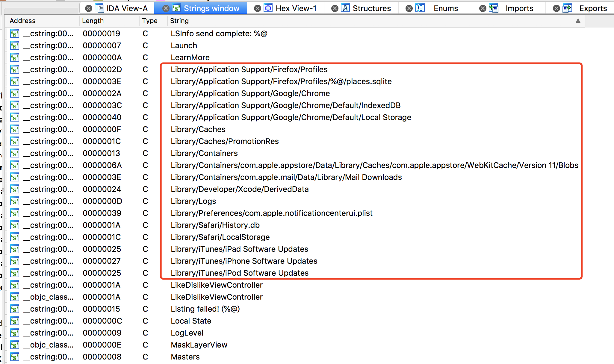Select the Library/Logs string entry
This screenshot has height=364, width=614.
[193, 201]
